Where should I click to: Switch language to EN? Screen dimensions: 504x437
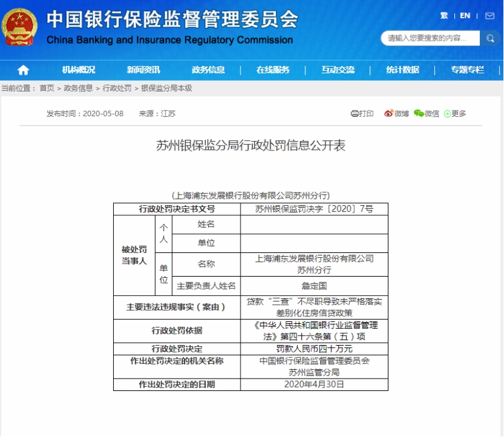(465, 16)
